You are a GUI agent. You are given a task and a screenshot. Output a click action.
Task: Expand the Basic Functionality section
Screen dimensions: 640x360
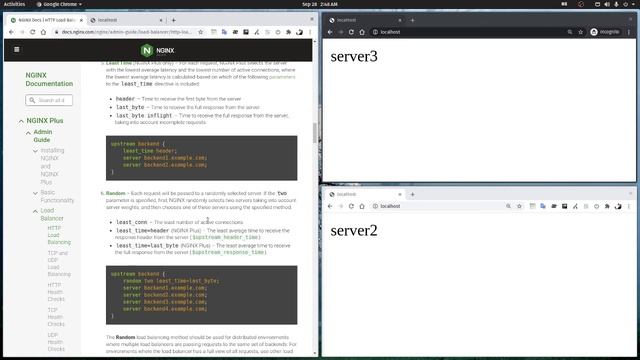pyautogui.click(x=36, y=193)
